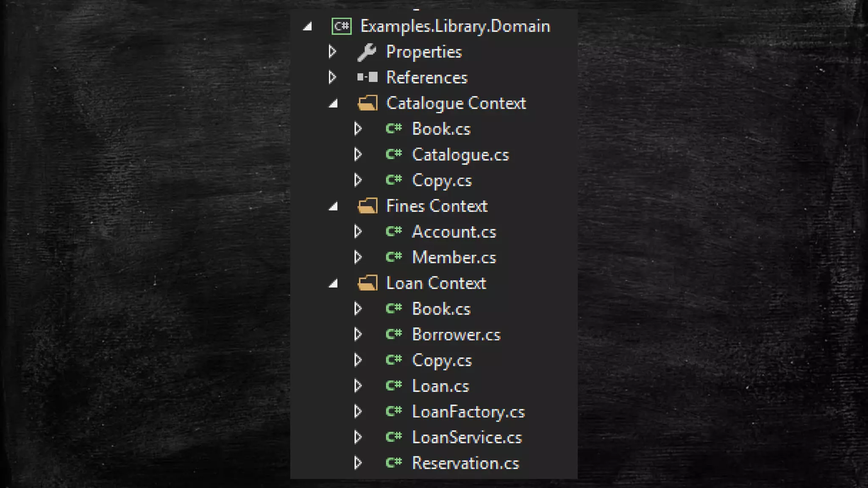Click the C# file icon beside LoanFactory.cs
Screen dimensions: 868x488
[x=394, y=412]
